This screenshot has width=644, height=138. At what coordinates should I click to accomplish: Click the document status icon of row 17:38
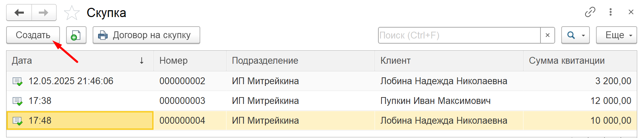point(17,101)
